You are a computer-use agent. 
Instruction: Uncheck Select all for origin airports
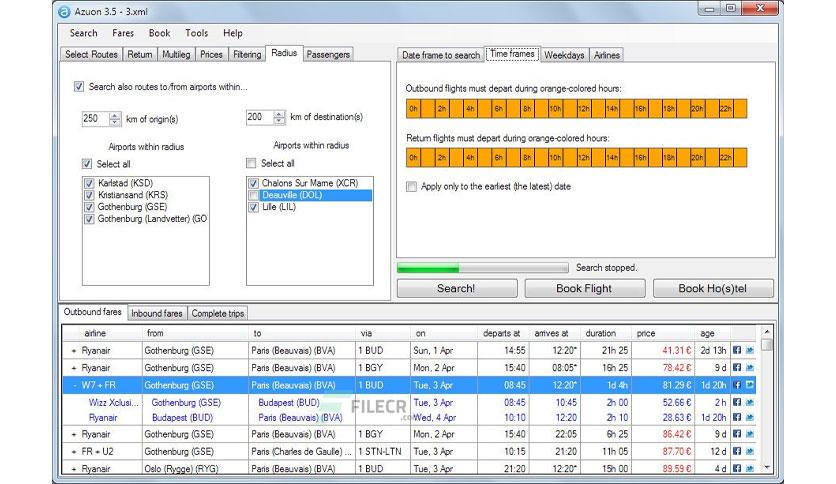point(87,164)
